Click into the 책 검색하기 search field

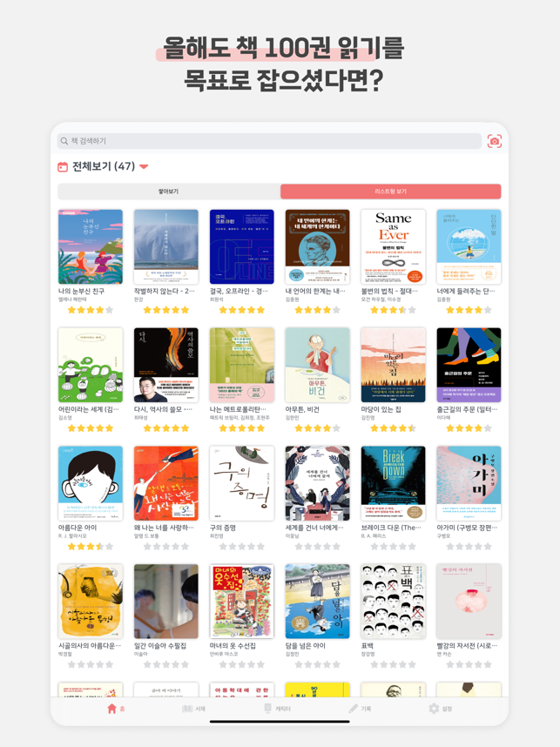(x=269, y=141)
